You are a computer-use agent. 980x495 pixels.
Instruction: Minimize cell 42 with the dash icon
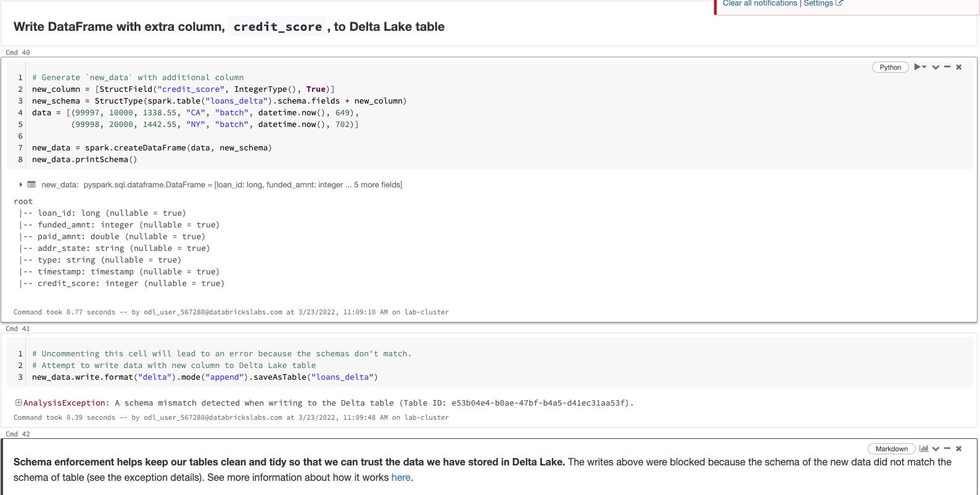pyautogui.click(x=947, y=448)
